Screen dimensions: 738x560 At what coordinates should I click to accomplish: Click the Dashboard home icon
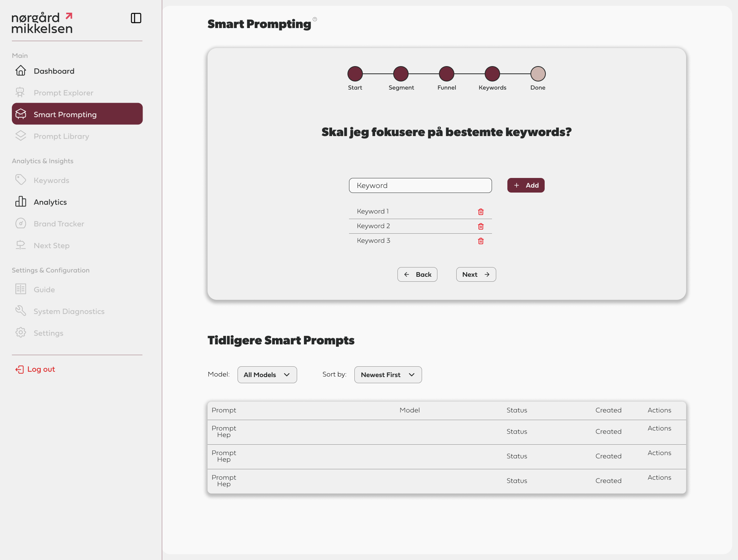pyautogui.click(x=21, y=71)
